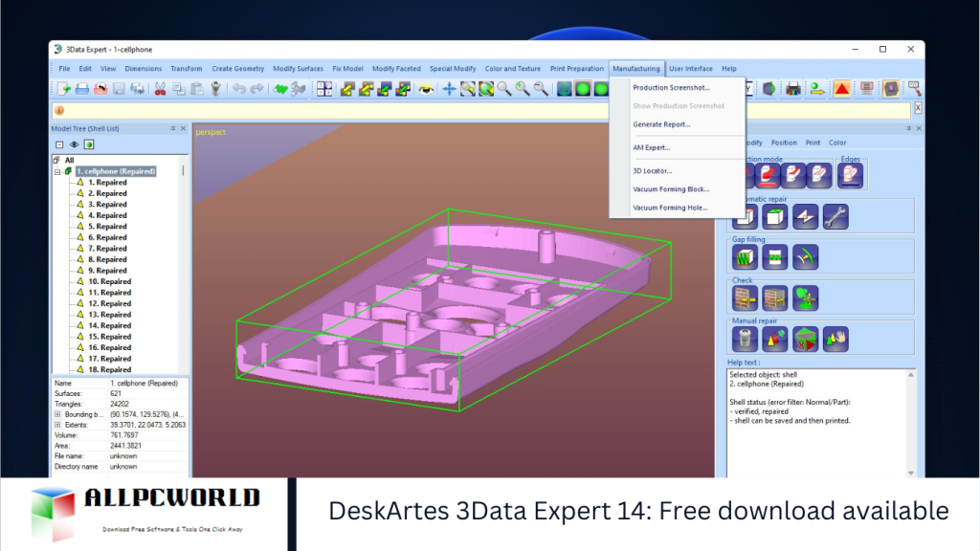Click the green ball with yellow arrow icon
Viewport: 980px width, 551px height.
[817, 89]
